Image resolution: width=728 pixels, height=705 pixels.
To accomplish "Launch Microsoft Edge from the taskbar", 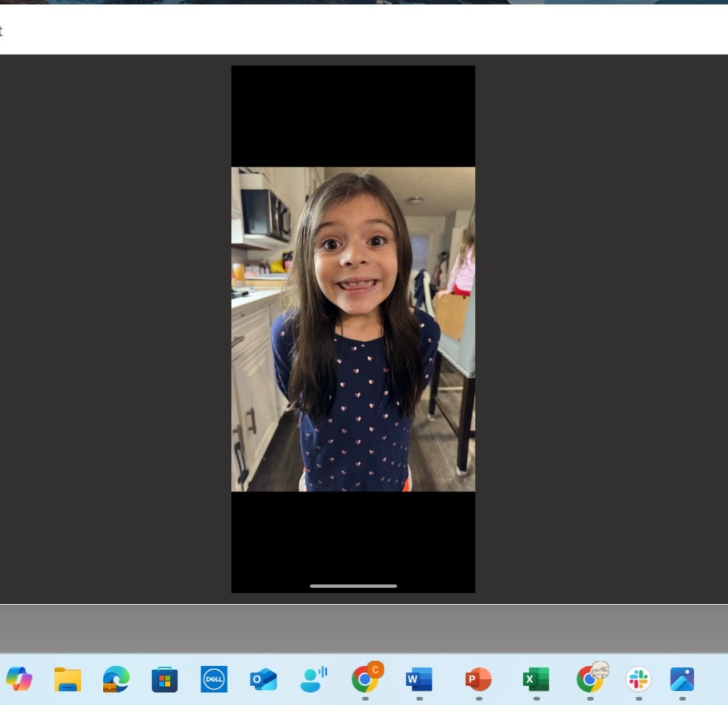I will point(116,678).
